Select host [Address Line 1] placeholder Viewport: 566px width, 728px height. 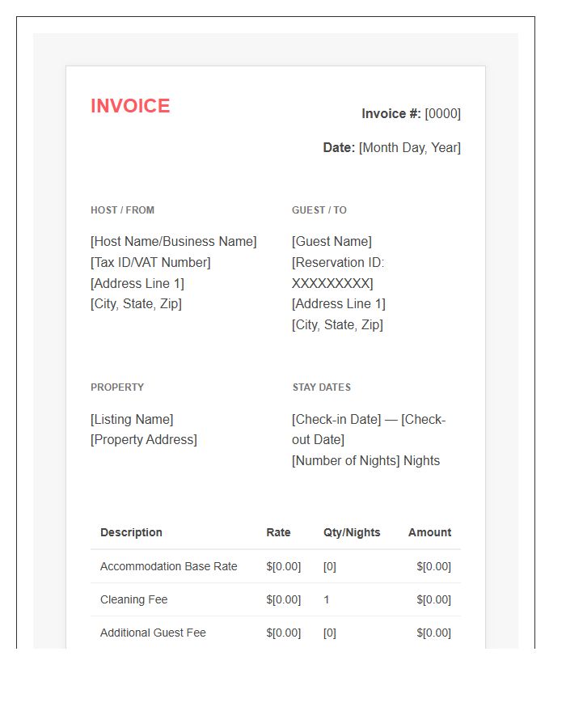tap(137, 283)
